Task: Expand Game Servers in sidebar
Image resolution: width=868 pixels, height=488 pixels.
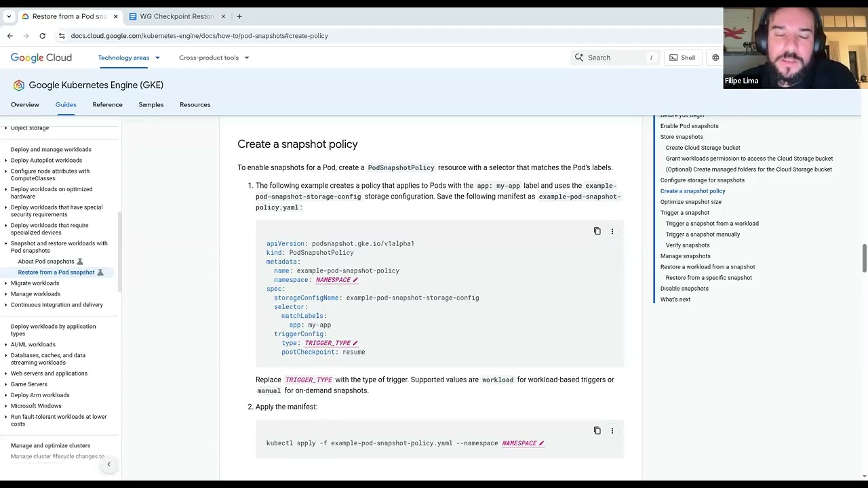Action: [6, 384]
